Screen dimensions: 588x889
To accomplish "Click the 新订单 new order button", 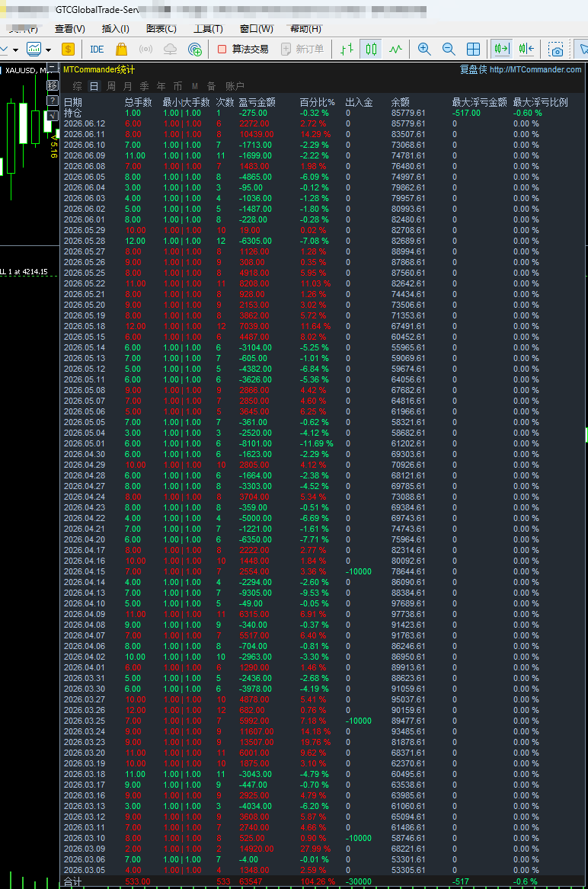I will 302,50.
